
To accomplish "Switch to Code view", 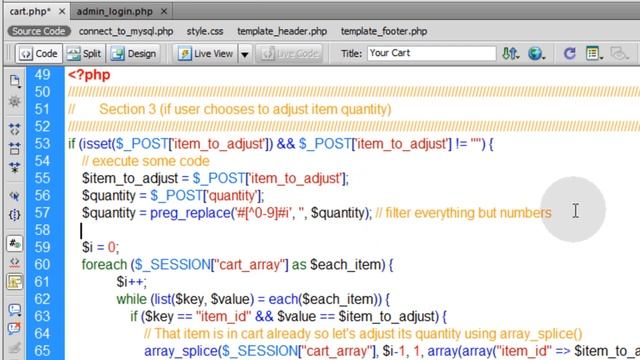I will click(39, 53).
